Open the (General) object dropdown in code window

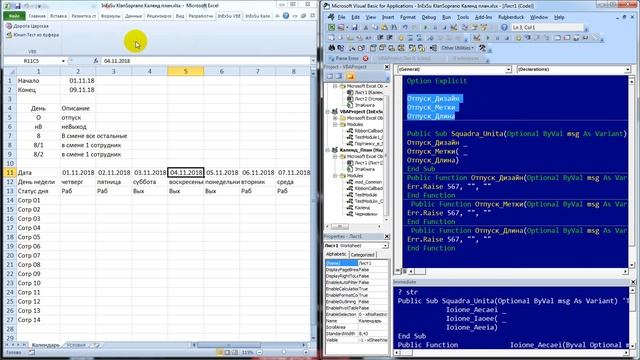(508, 70)
